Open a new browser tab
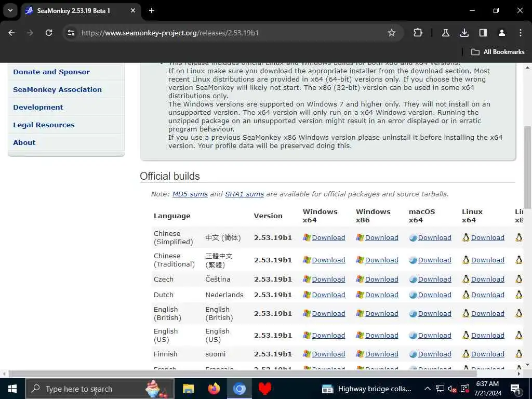This screenshot has height=399, width=532. coord(152,10)
